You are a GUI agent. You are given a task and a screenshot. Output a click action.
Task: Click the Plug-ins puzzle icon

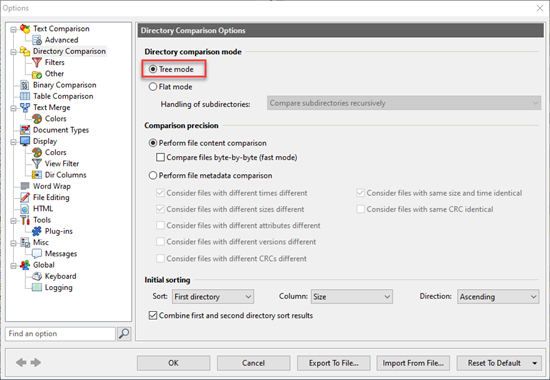(x=37, y=231)
